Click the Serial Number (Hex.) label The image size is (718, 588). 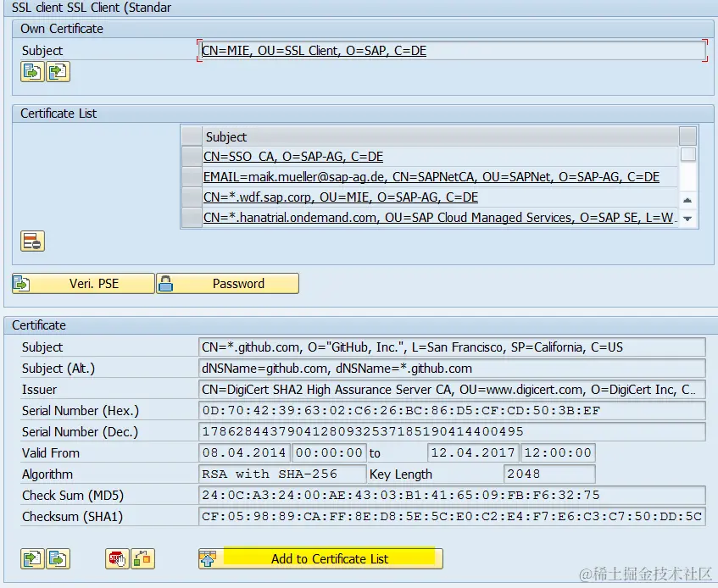point(81,410)
